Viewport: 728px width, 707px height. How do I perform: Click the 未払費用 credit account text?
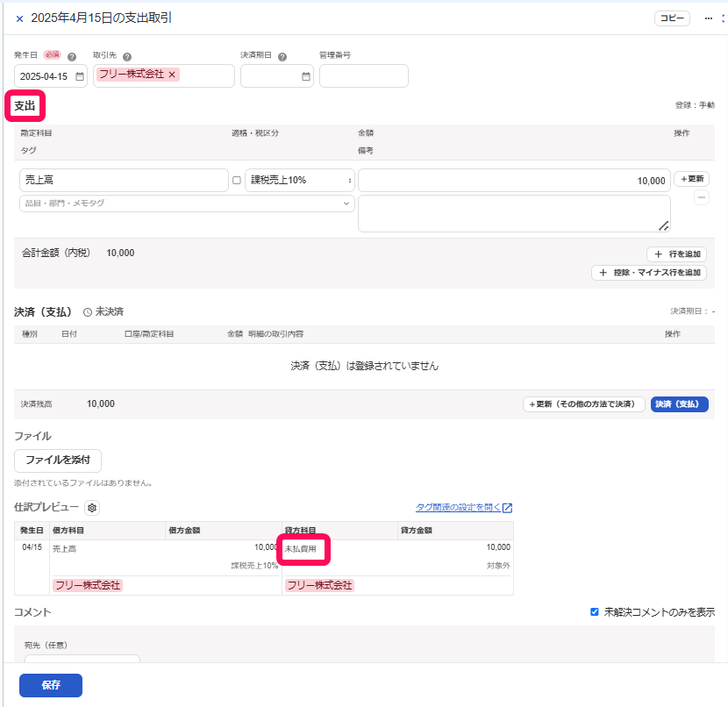300,549
